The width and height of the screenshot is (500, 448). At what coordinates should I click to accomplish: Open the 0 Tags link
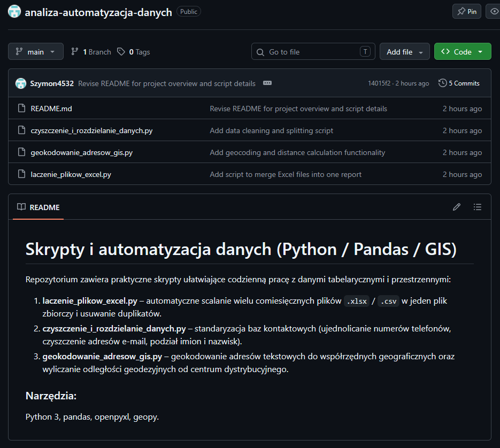click(134, 52)
